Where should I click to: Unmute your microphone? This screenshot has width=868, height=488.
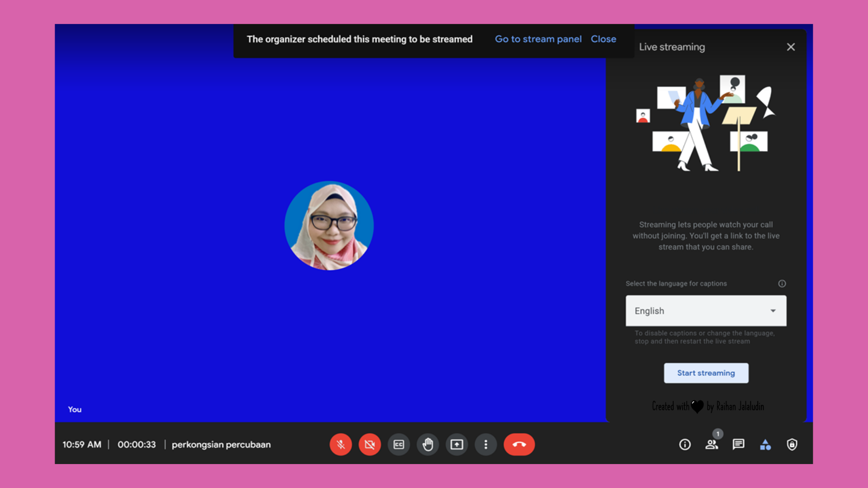point(340,444)
